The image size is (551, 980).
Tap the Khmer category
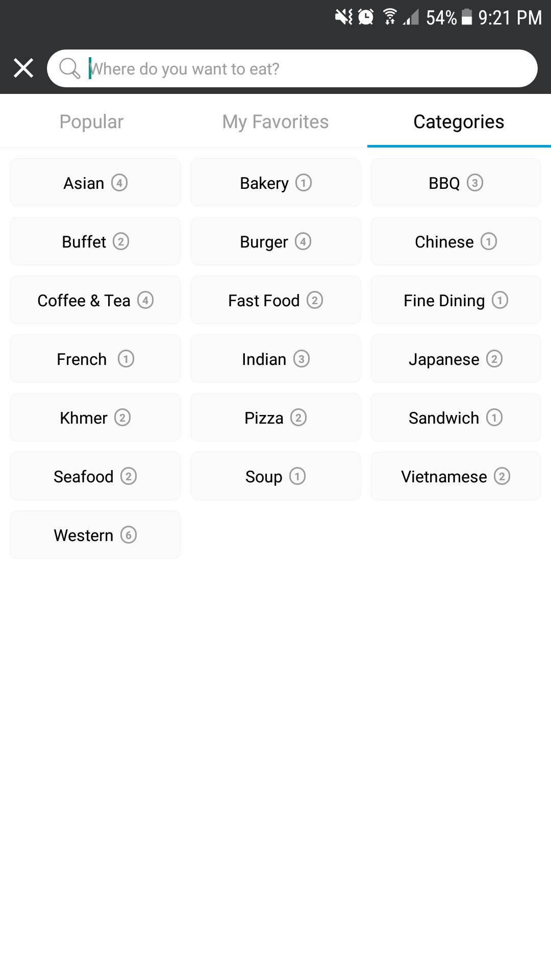click(95, 418)
